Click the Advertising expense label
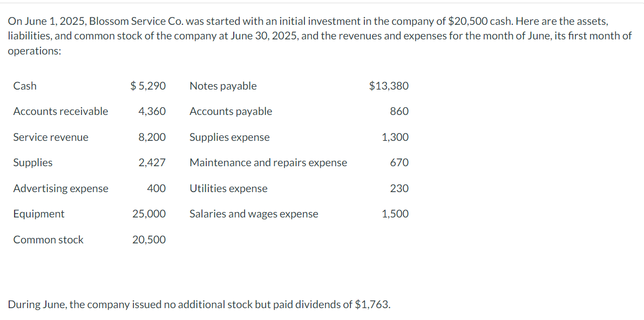This screenshot has width=644, height=320. coord(60,188)
